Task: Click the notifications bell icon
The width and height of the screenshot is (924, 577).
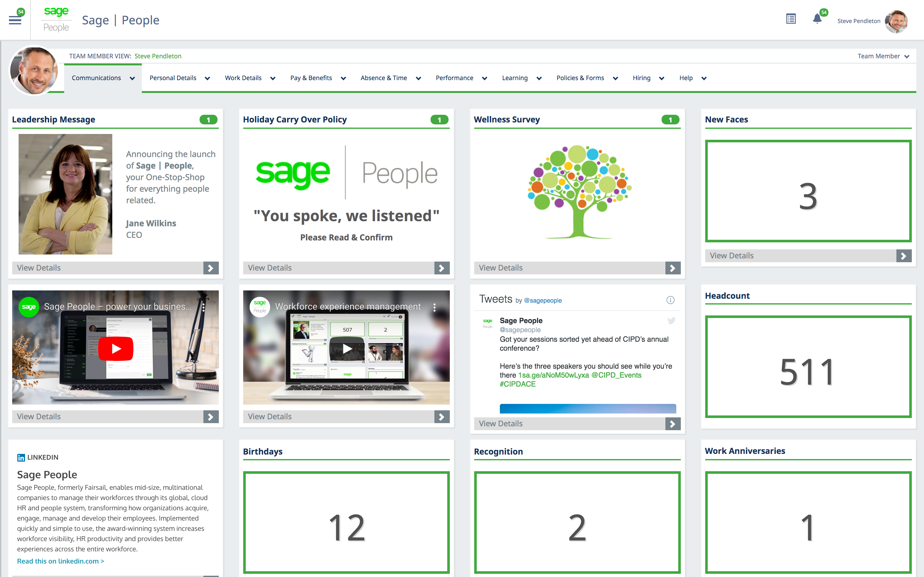Action: 817,19
